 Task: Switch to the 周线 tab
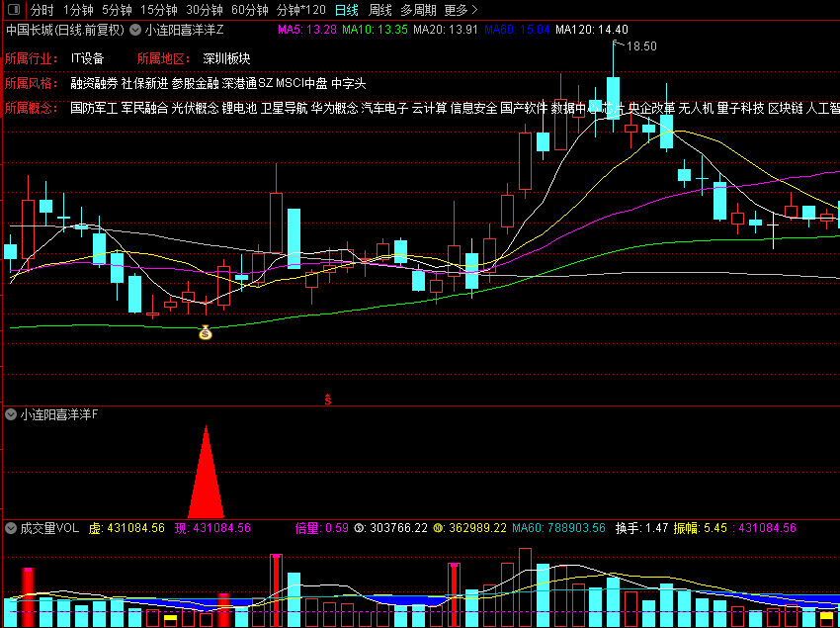(380, 10)
